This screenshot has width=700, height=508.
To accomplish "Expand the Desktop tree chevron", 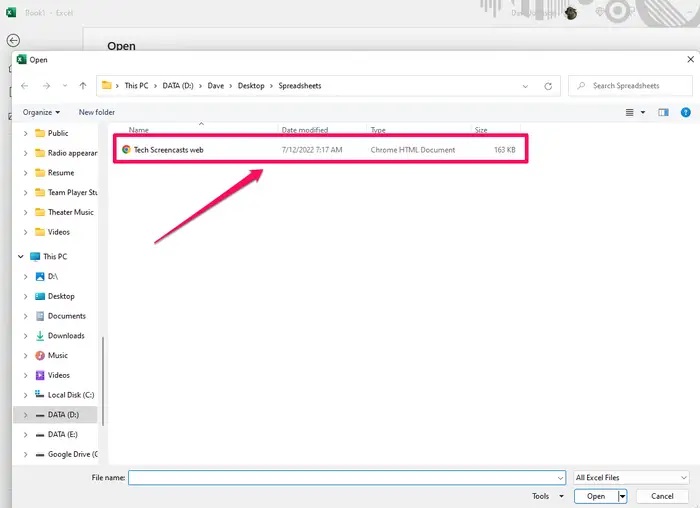I will click(x=25, y=296).
